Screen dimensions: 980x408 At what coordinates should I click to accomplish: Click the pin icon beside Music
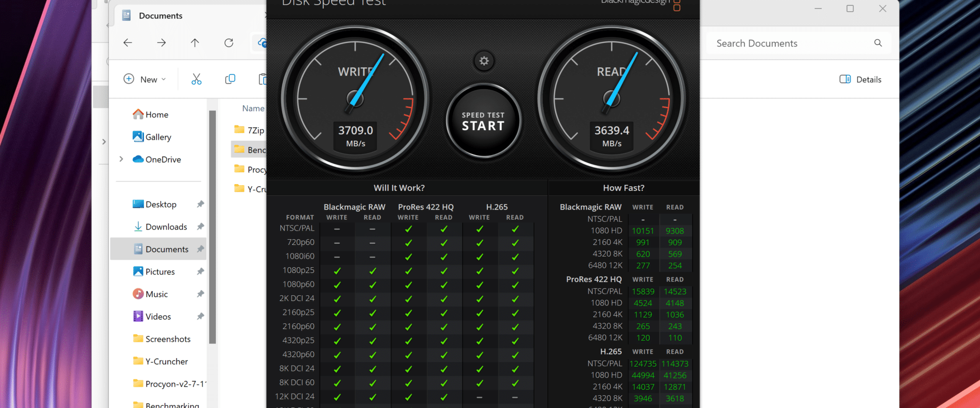click(200, 294)
